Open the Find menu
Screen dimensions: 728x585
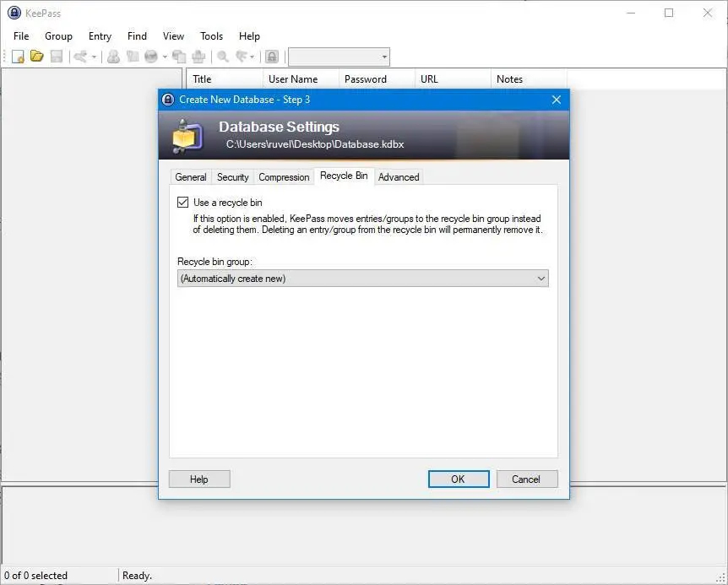click(137, 36)
